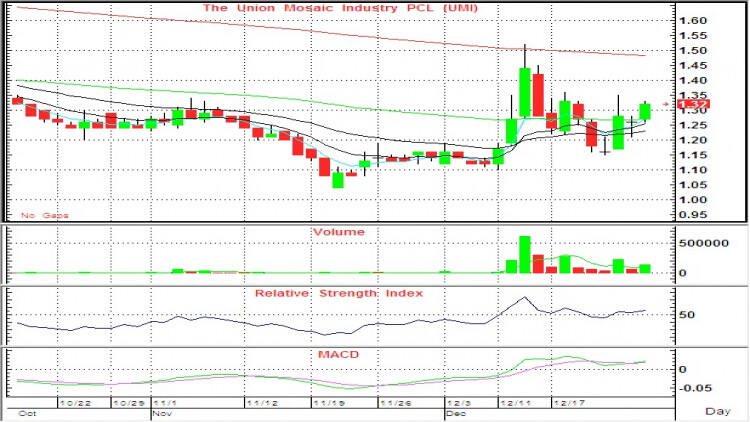Click the 10/22 date label
Screen dimensions: 750x422
[75, 403]
